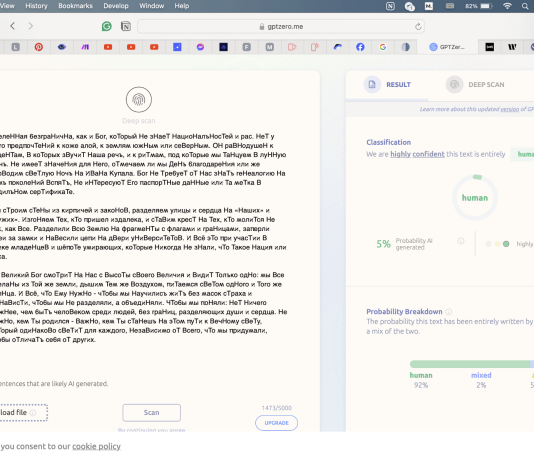
Task: Open the Google pinned tab
Action: point(383,47)
